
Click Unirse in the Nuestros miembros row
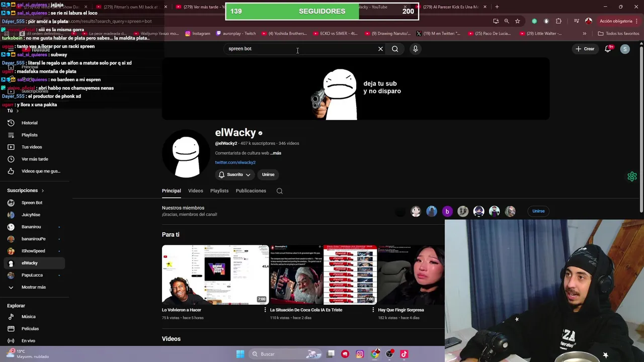(538, 211)
